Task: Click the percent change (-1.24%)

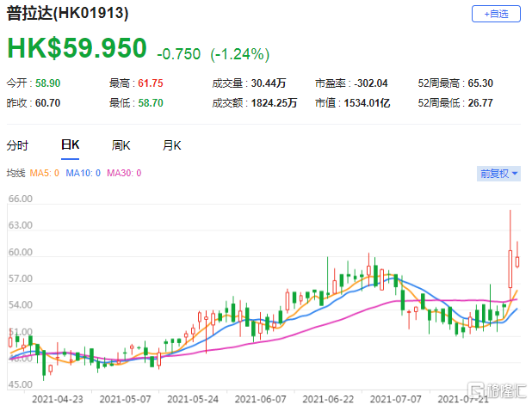Action: pos(240,54)
